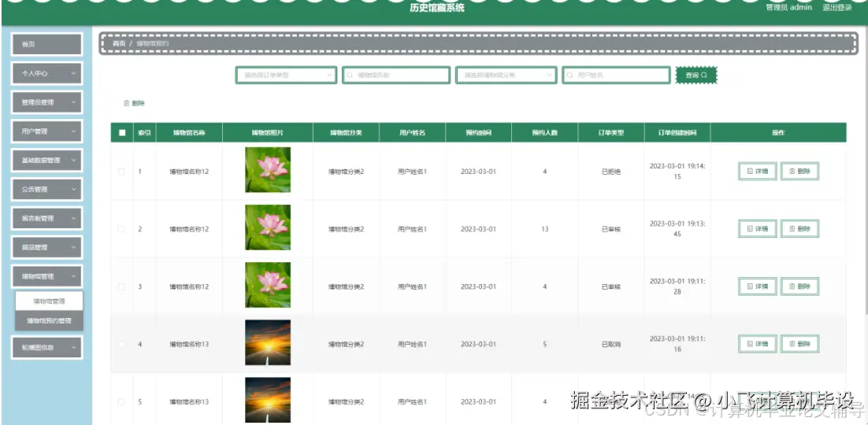Expand the 公告管理 sidebar menu
Viewport: 868px width, 425px height.
point(47,189)
